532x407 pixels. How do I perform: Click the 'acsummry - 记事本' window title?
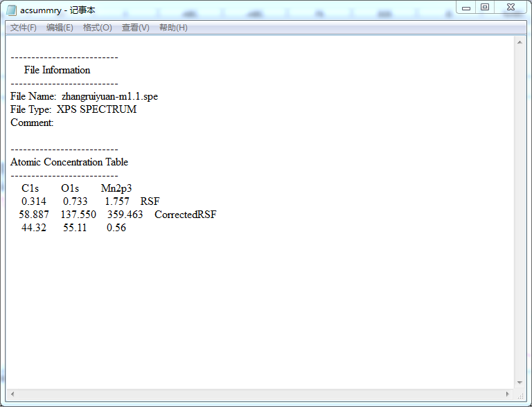57,10
